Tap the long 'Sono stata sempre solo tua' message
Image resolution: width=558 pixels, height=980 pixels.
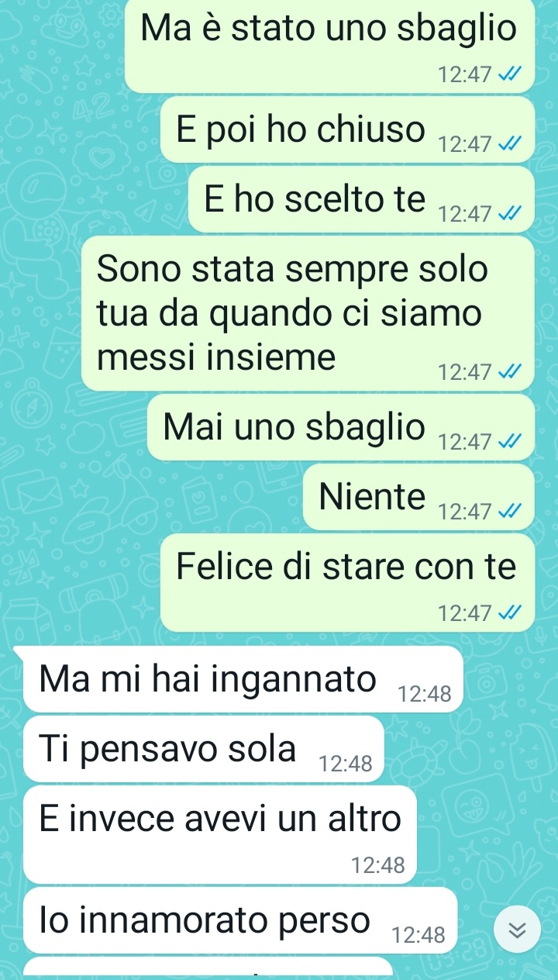click(x=308, y=313)
